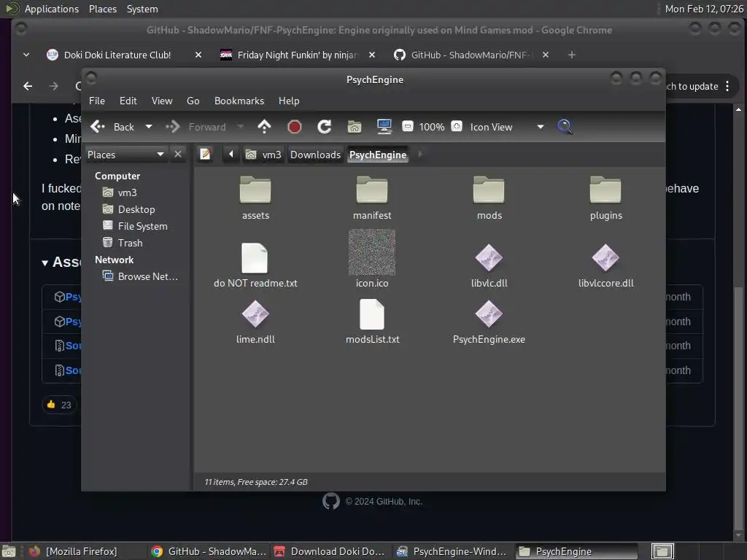This screenshot has width=747, height=560.
Task: Open the Help menu
Action: [289, 101]
